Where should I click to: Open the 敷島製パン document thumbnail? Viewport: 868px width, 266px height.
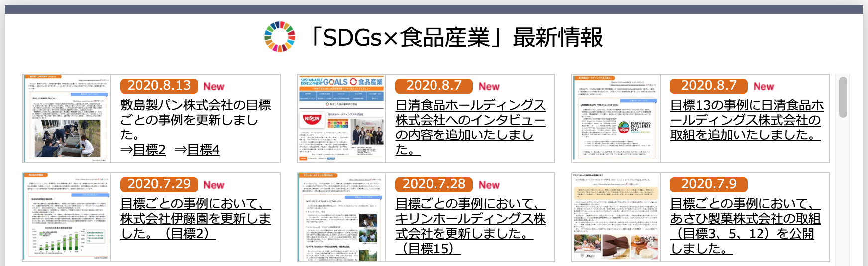point(66,119)
